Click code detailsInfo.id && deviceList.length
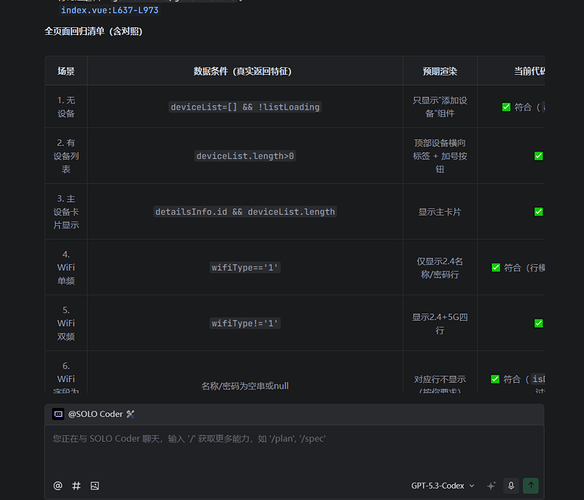 (245, 212)
